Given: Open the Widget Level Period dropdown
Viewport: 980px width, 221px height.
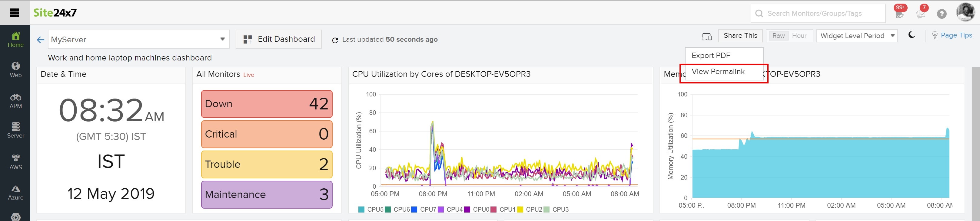Looking at the screenshot, I should [857, 36].
